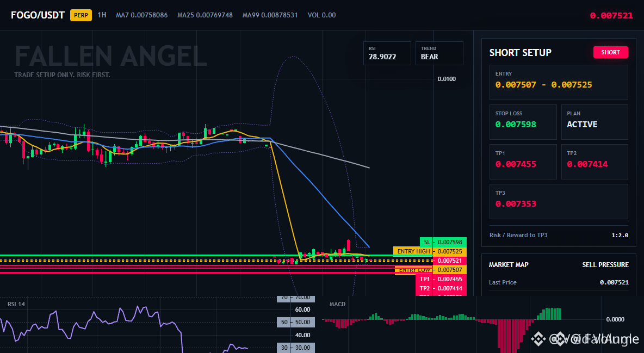This screenshot has height=353, width=644.
Task: Click the MACD pane label
Action: pyautogui.click(x=337, y=304)
